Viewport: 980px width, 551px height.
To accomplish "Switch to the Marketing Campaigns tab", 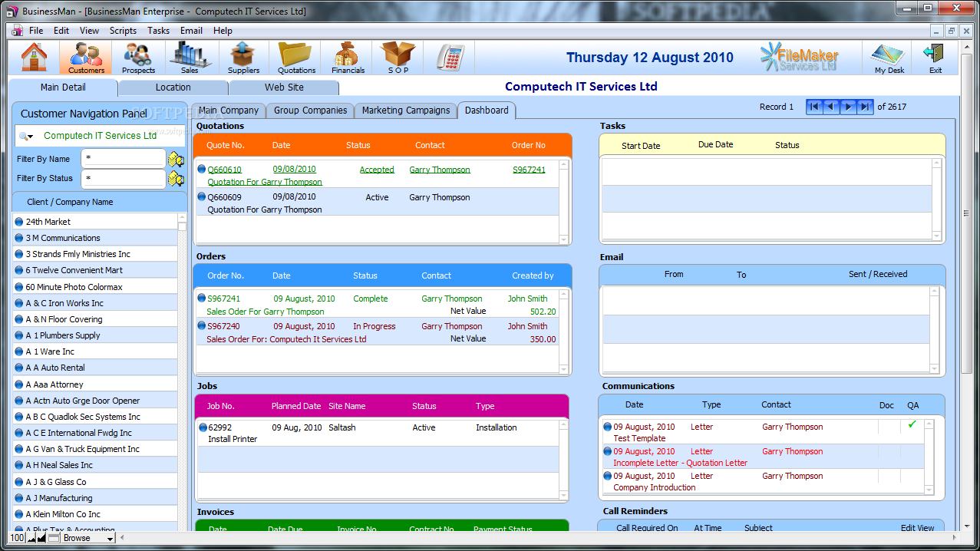I will point(406,111).
